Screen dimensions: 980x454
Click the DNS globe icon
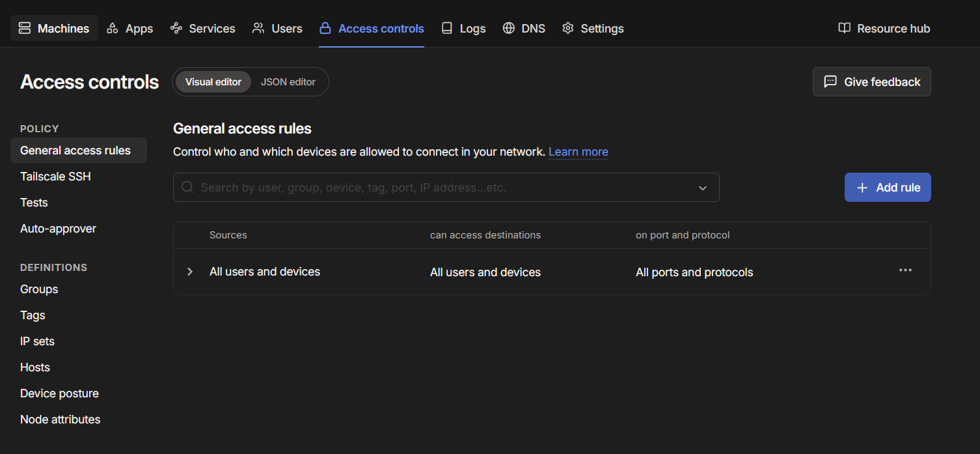pyautogui.click(x=509, y=28)
